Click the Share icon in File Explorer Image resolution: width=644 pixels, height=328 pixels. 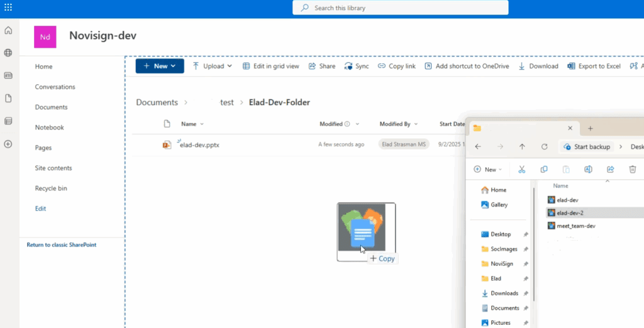coord(610,170)
